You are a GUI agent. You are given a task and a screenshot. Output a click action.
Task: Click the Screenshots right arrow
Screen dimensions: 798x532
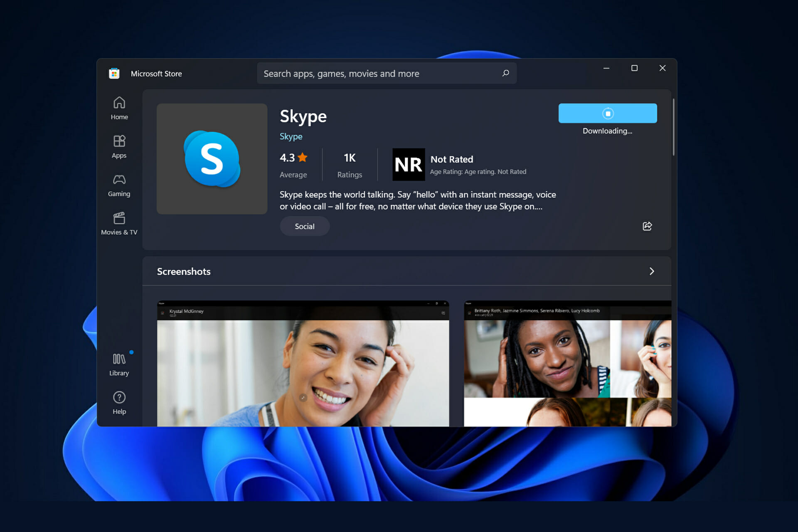pos(651,271)
